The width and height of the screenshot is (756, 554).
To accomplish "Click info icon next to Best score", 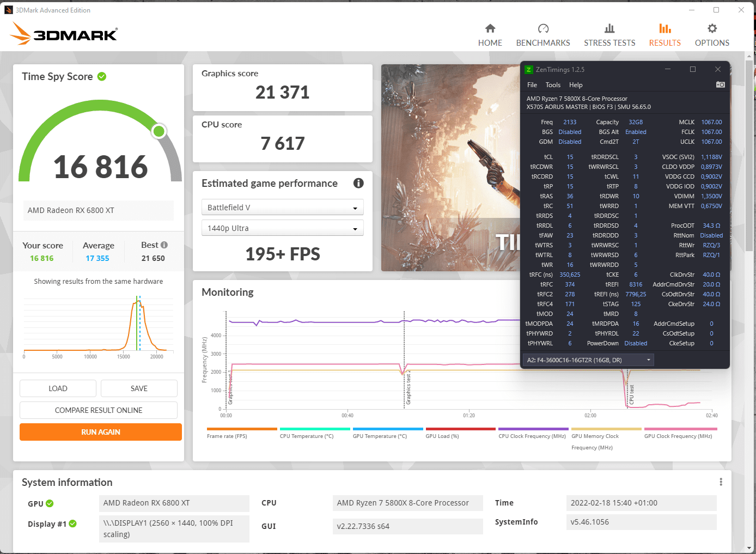I will coord(164,245).
